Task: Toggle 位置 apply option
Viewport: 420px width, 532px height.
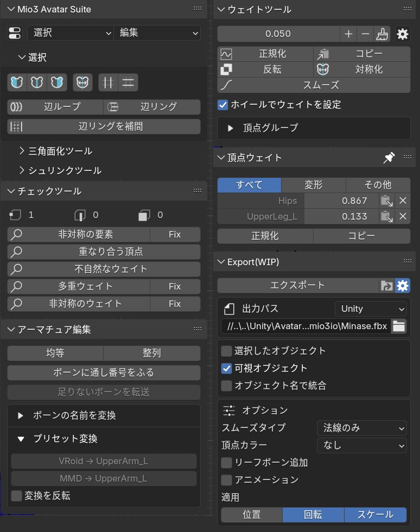Action: click(252, 515)
